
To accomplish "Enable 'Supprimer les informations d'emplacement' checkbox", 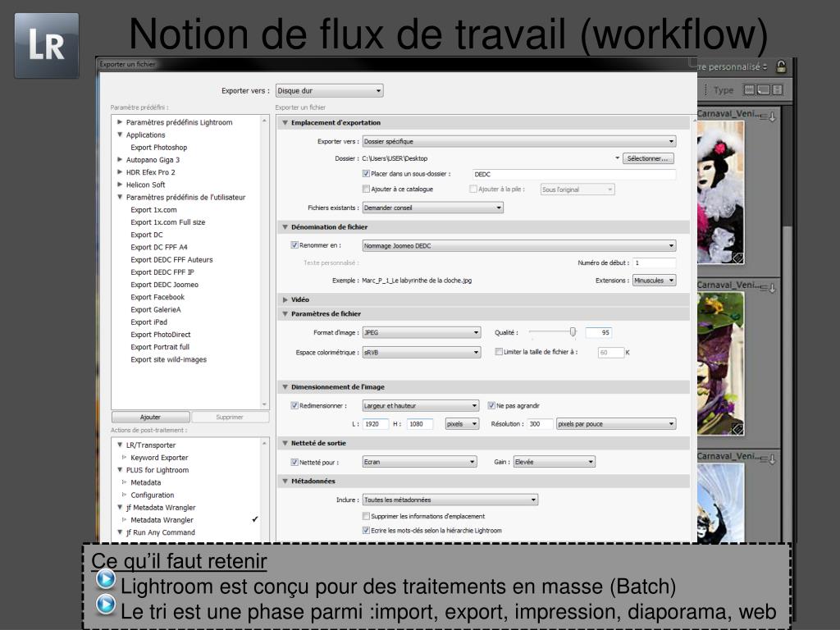I will tap(367, 516).
